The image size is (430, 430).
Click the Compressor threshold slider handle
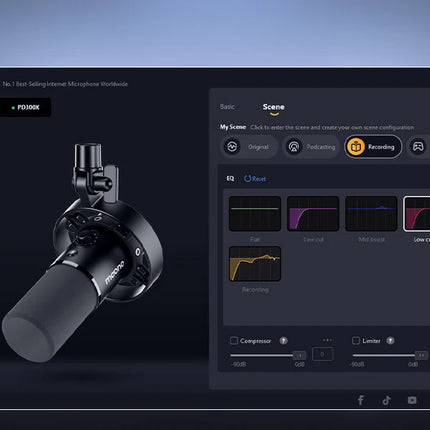point(299,355)
